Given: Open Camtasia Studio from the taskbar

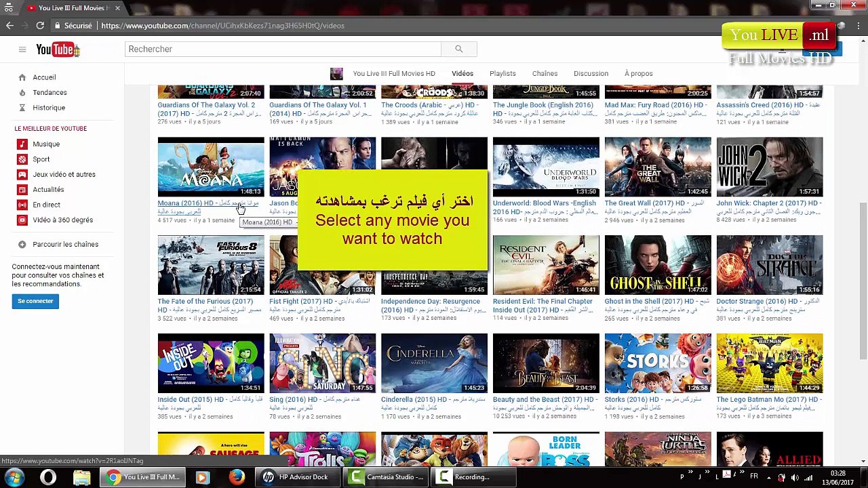Looking at the screenshot, I should (388, 477).
